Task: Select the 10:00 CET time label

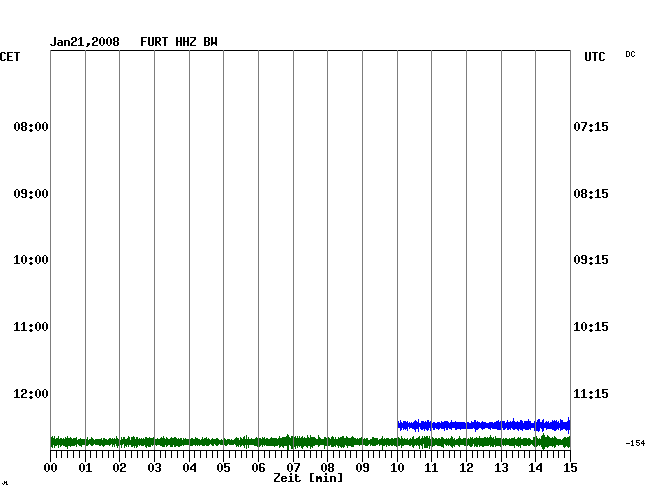Action: [31, 260]
